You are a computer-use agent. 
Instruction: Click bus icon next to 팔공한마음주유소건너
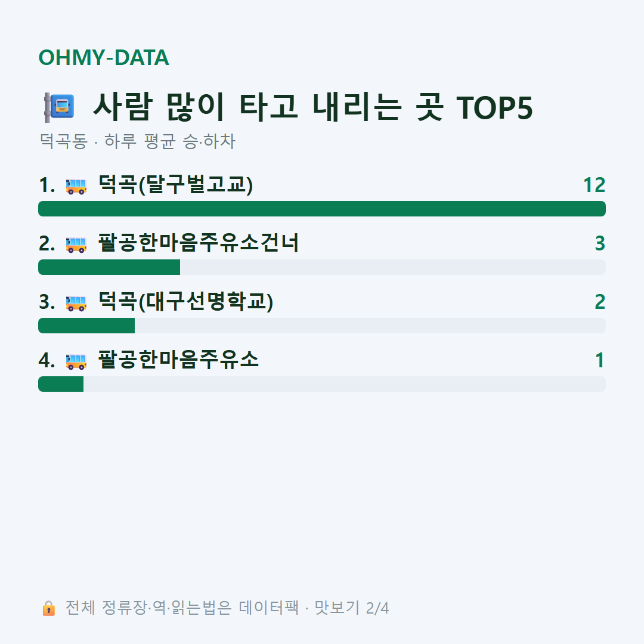pyautogui.click(x=76, y=244)
